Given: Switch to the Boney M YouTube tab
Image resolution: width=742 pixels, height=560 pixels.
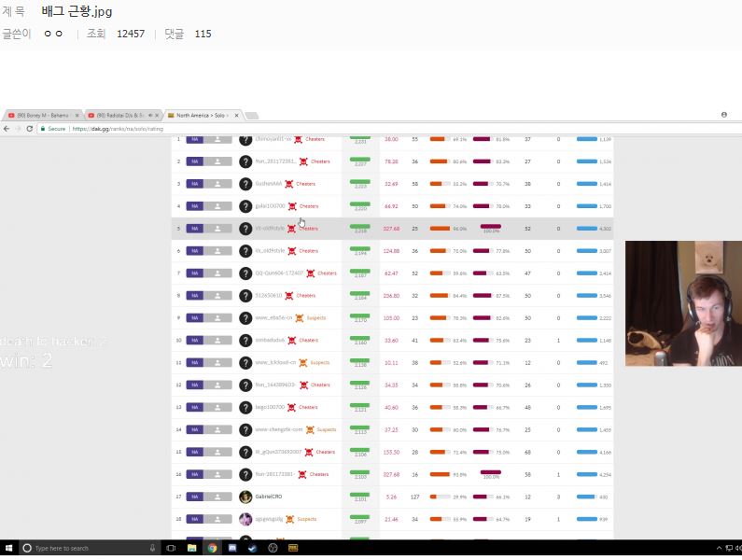Looking at the screenshot, I should [42, 115].
